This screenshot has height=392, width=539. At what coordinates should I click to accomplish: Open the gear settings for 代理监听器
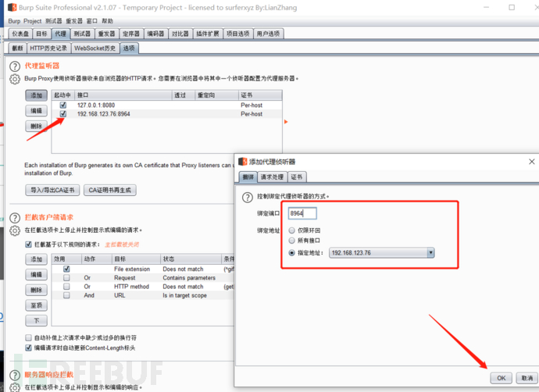pyautogui.click(x=15, y=79)
